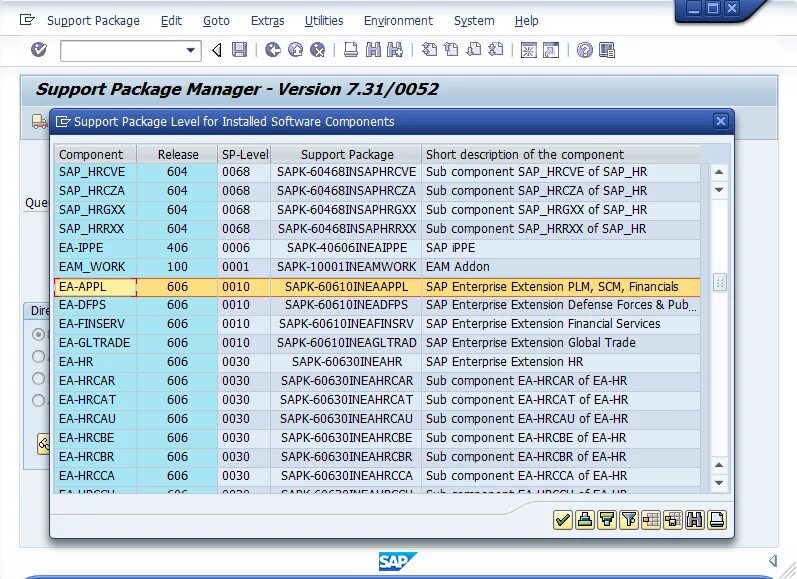
Task: Open the window menu icon left of Support Package
Action: pos(27,20)
